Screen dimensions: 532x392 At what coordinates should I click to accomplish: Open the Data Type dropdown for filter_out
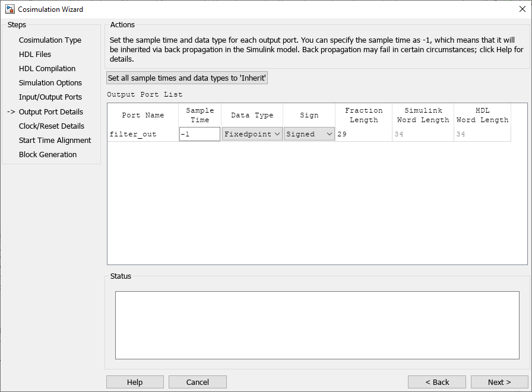pyautogui.click(x=251, y=134)
